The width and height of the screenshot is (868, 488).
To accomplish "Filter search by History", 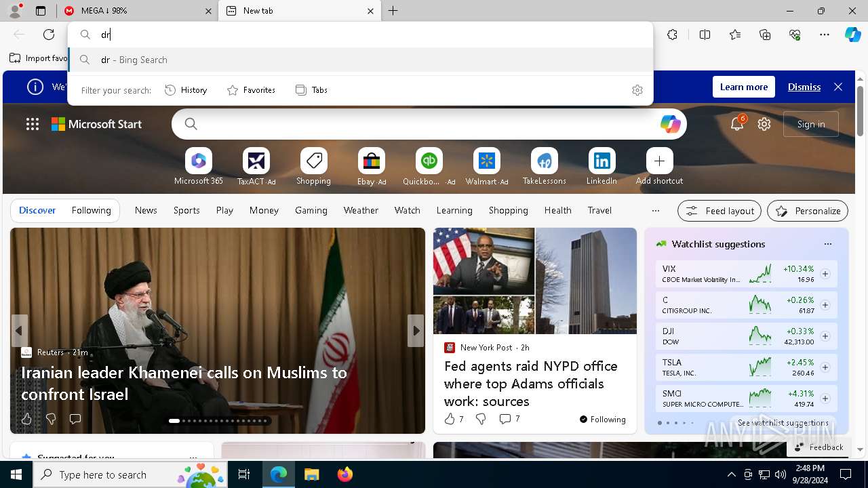I will tap(186, 90).
